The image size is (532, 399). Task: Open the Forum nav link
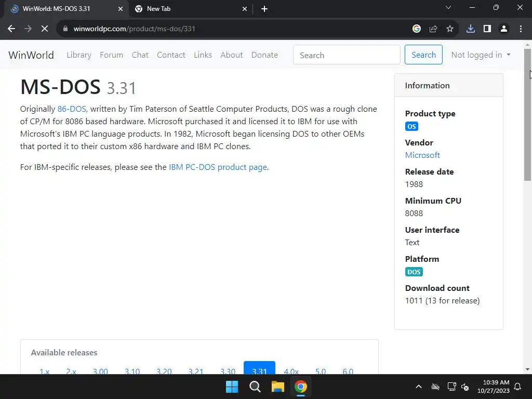click(x=111, y=55)
